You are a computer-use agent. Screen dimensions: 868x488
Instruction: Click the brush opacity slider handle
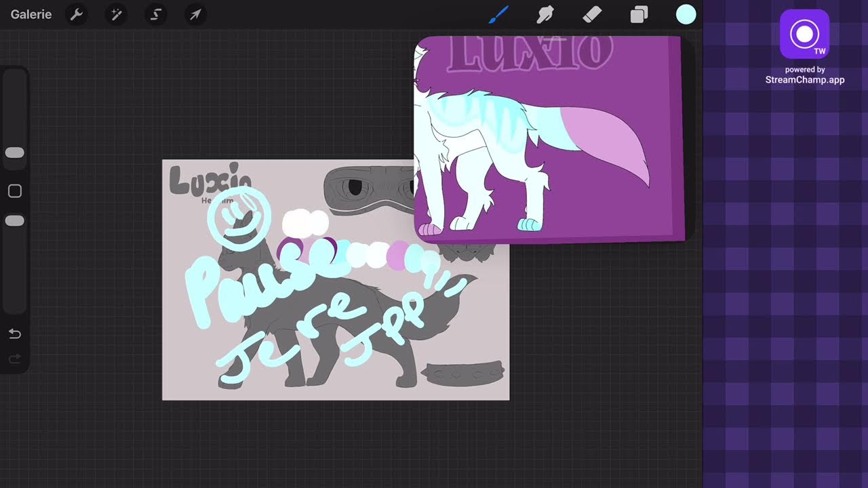[15, 221]
